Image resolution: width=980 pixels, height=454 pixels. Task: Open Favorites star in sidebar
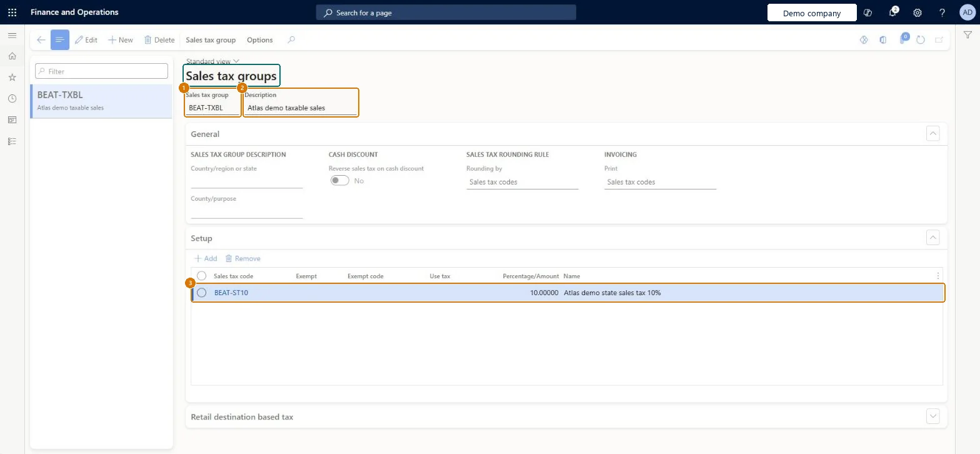coord(12,78)
